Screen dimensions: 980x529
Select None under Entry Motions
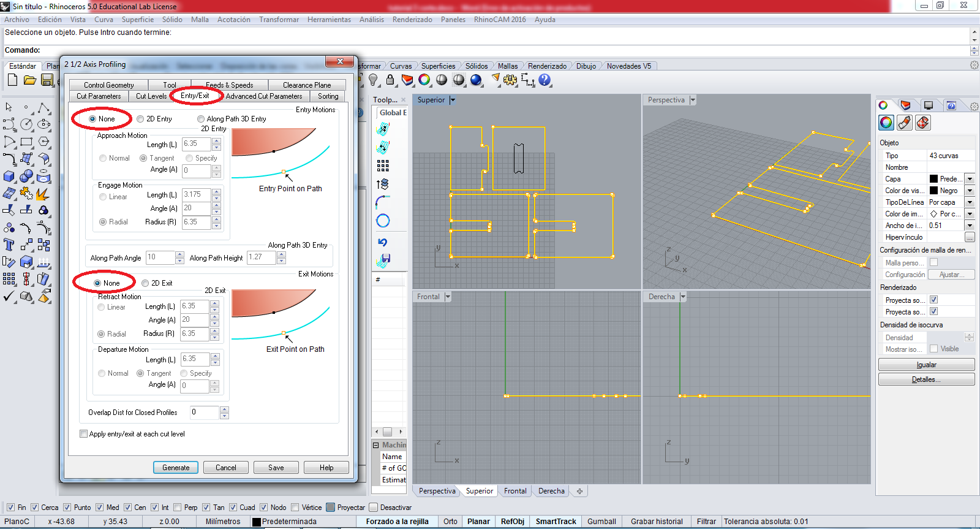(92, 119)
